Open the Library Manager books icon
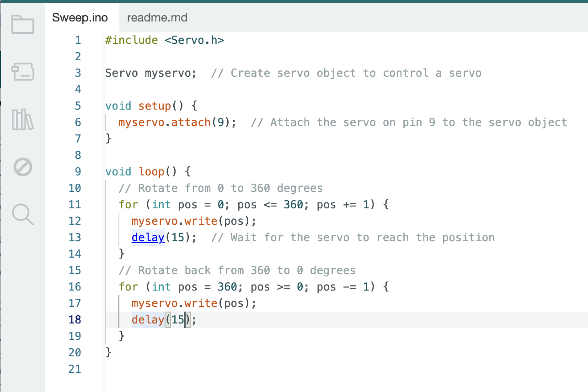 pyautogui.click(x=23, y=119)
